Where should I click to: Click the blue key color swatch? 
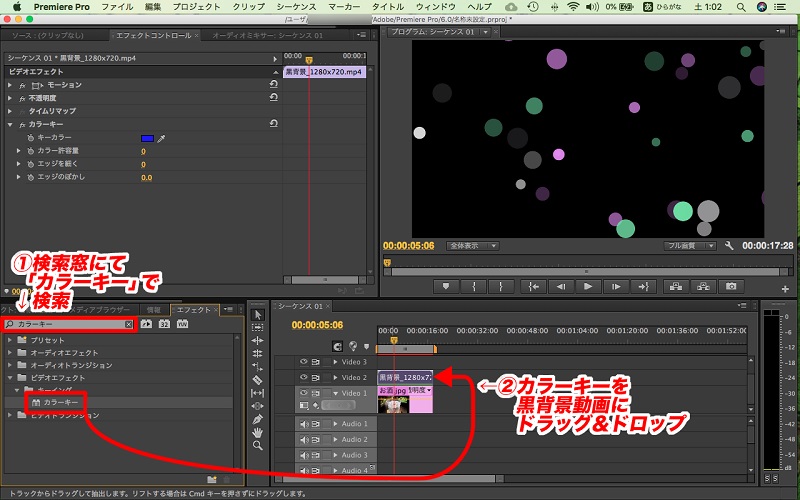coord(147,138)
